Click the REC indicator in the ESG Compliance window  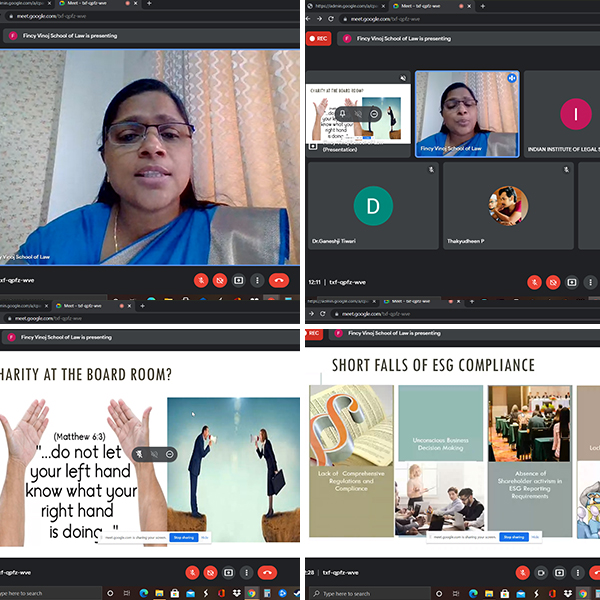(x=314, y=333)
